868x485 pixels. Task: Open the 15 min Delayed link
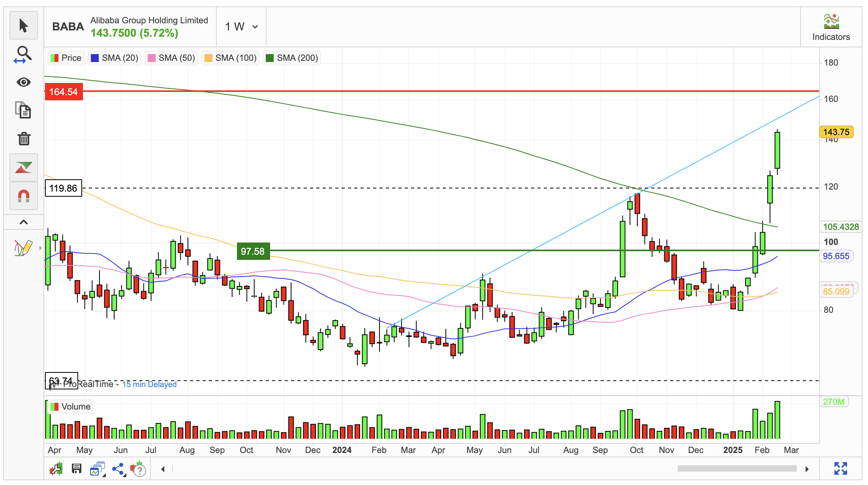149,384
